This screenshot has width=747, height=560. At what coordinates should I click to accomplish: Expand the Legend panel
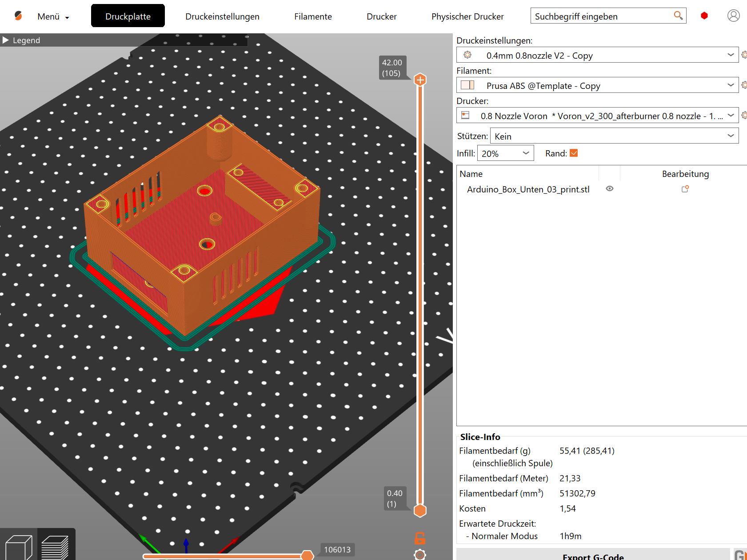pos(6,40)
